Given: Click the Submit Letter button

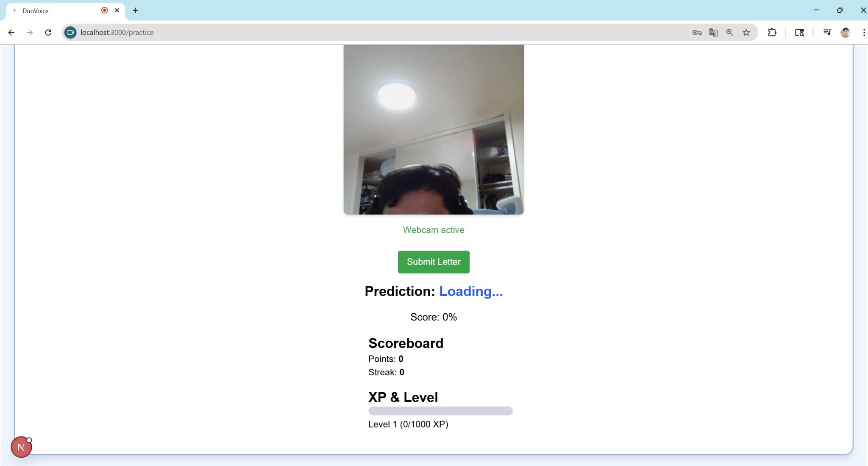Looking at the screenshot, I should coord(434,262).
